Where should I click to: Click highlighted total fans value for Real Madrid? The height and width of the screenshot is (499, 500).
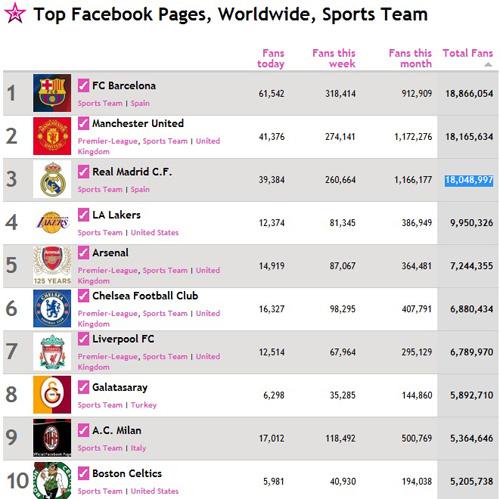(x=469, y=180)
